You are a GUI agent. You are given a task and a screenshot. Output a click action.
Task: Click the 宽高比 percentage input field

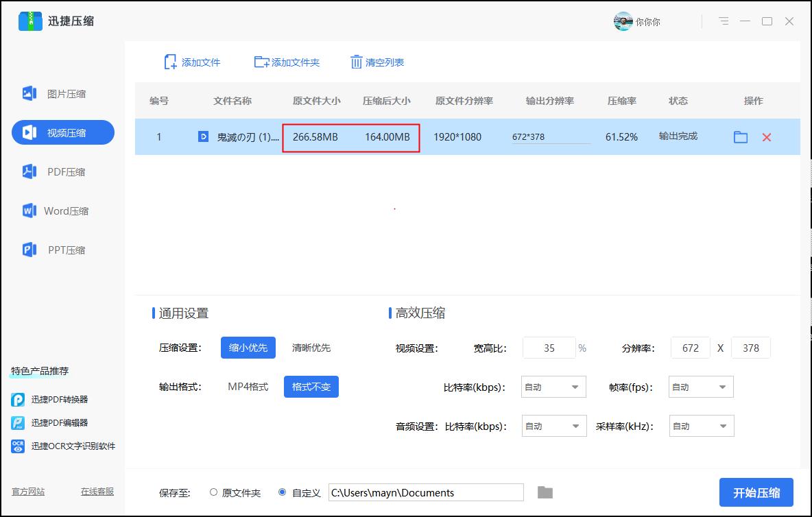(x=549, y=348)
